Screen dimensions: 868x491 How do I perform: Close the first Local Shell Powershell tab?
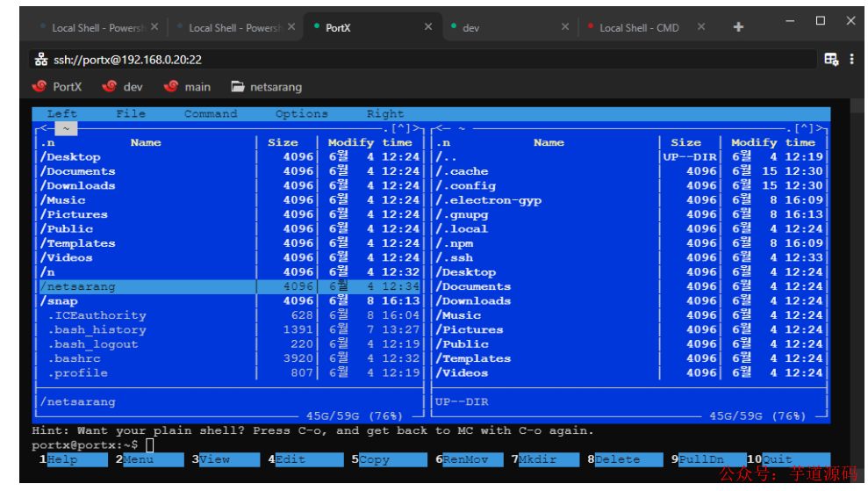[154, 26]
